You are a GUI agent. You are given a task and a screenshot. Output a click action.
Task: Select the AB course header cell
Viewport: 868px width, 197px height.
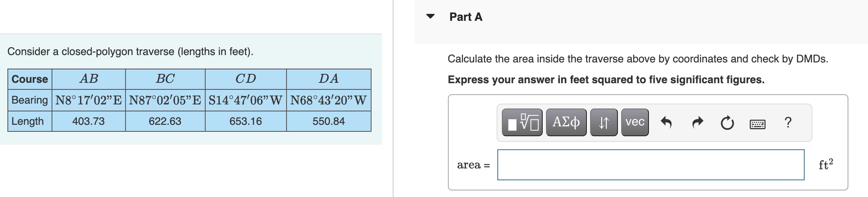tap(89, 79)
